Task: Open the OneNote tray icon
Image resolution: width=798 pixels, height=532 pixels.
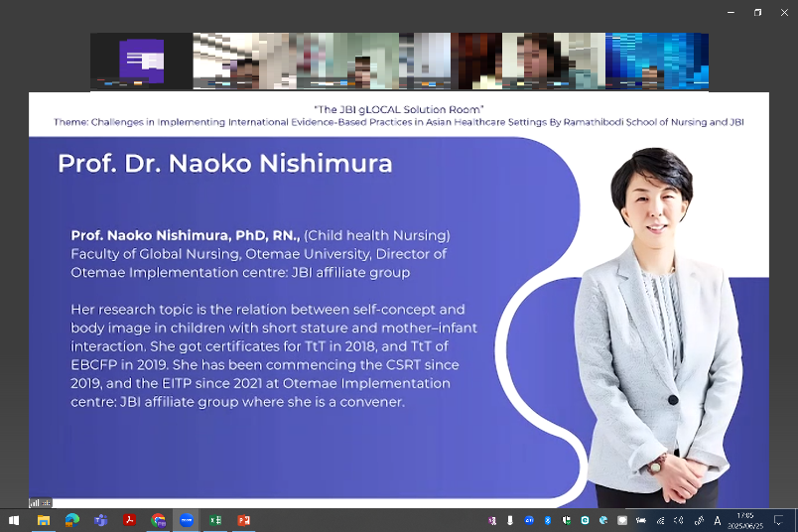Action: tap(492, 520)
